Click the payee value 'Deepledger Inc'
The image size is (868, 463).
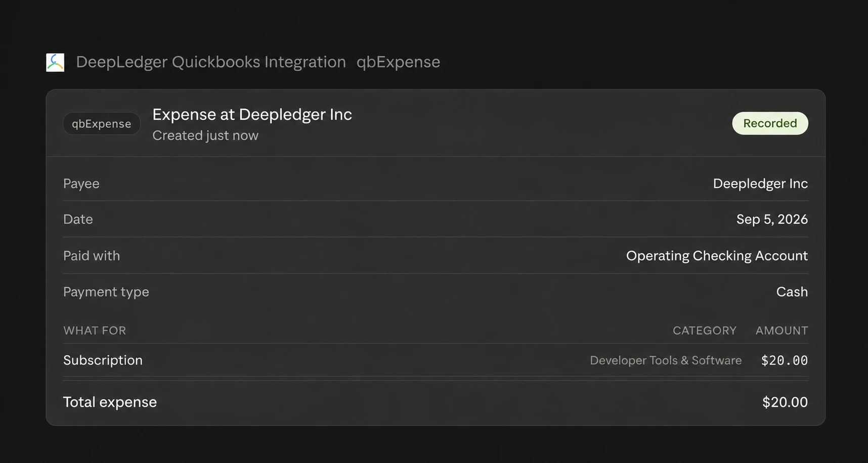click(760, 183)
